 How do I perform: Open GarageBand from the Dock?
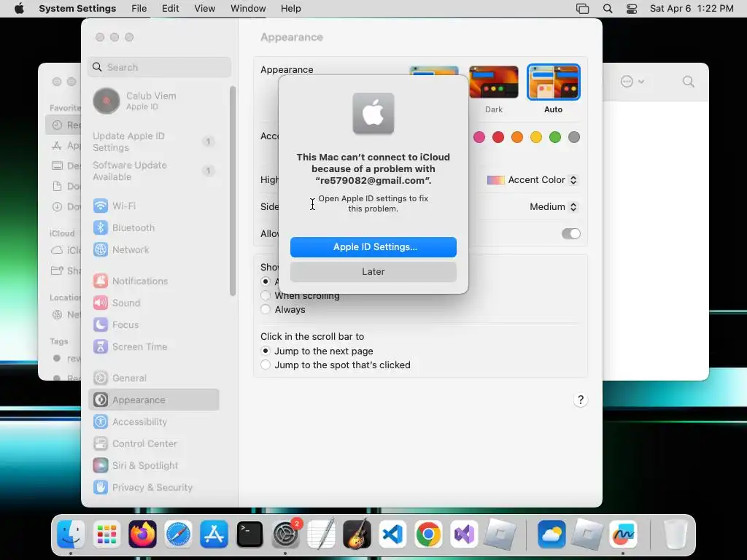[x=357, y=534]
